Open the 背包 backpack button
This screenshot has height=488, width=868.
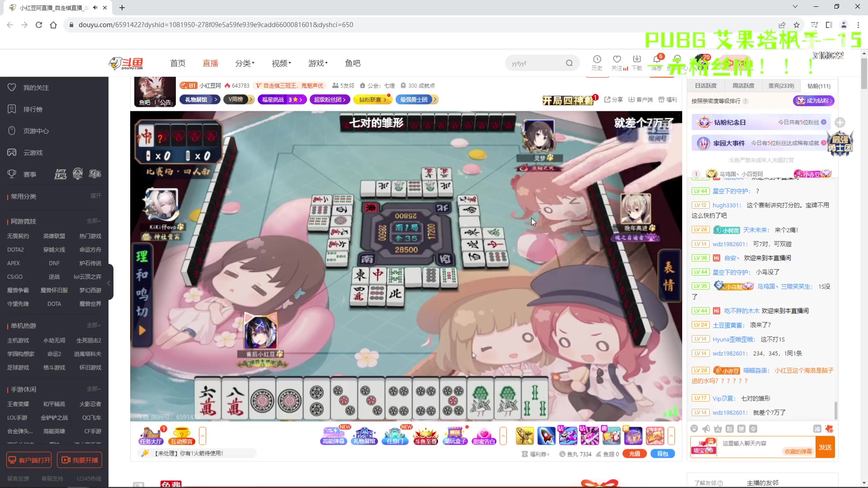tap(663, 454)
